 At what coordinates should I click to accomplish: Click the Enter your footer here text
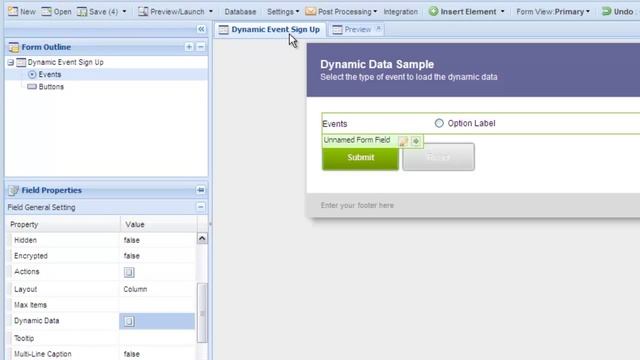pos(357,205)
